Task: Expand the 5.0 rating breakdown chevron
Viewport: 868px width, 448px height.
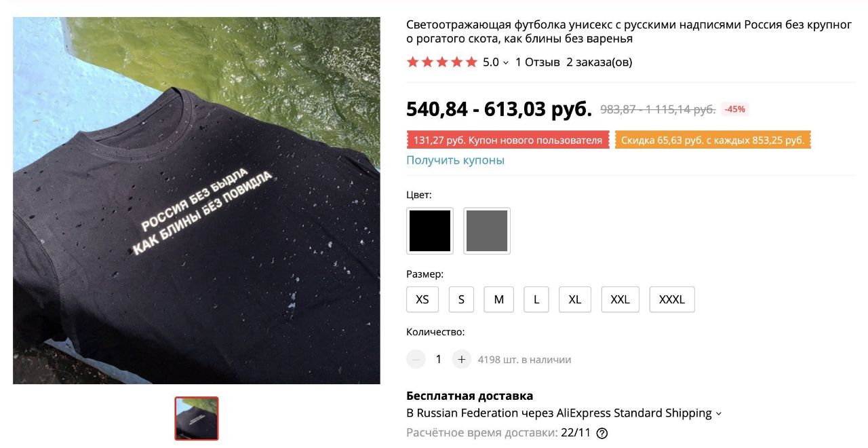Action: [x=506, y=63]
